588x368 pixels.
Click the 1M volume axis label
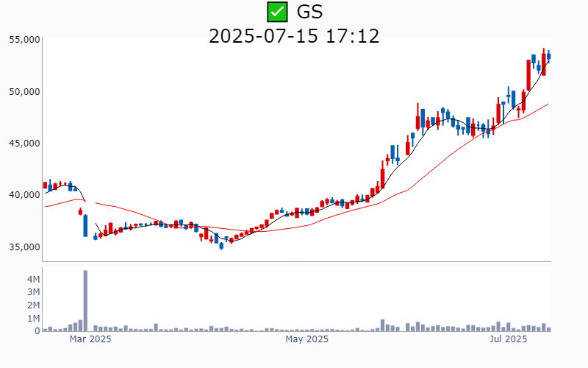33,319
